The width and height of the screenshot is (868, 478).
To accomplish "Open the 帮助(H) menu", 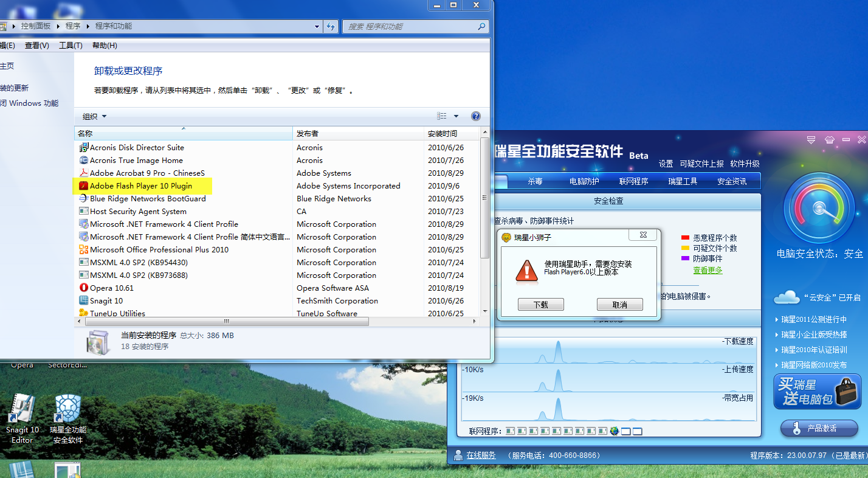I will coord(105,46).
